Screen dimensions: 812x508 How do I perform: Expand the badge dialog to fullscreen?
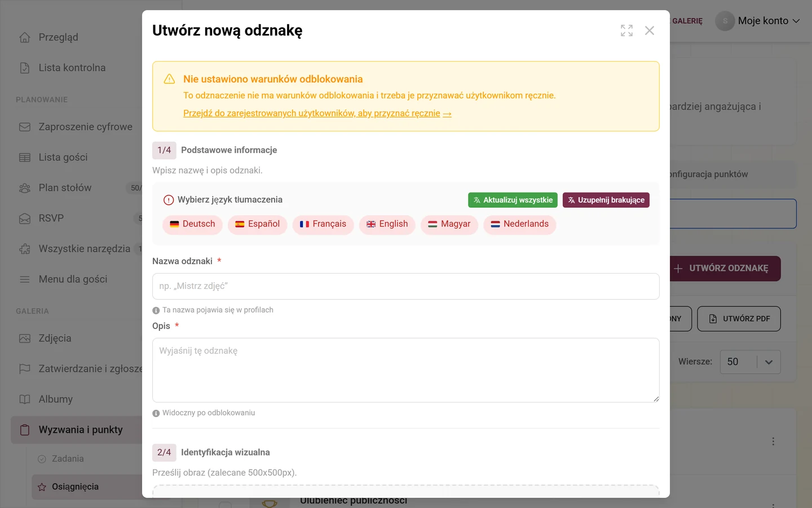coord(626,30)
